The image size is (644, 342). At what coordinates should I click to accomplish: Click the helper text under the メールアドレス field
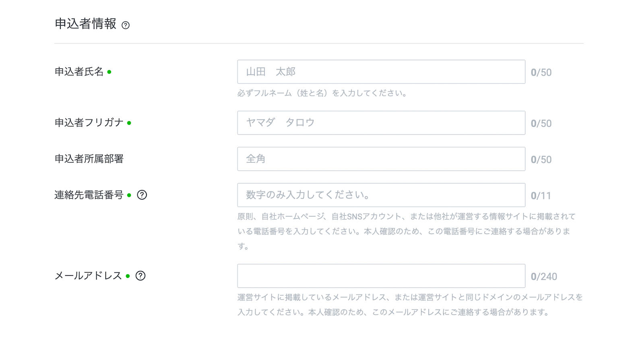[x=410, y=305]
